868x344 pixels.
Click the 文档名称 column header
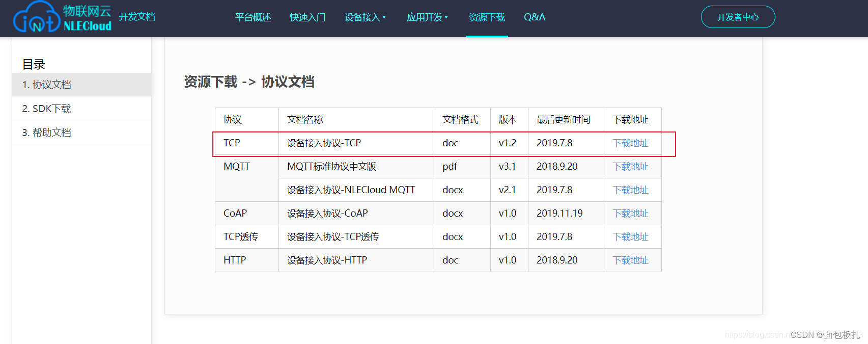[356, 120]
